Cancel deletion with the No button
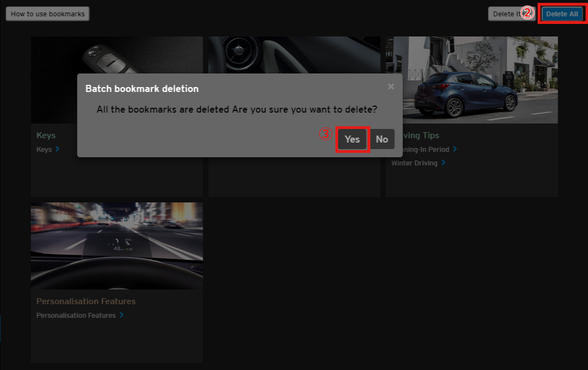588x370 pixels. pyautogui.click(x=382, y=139)
